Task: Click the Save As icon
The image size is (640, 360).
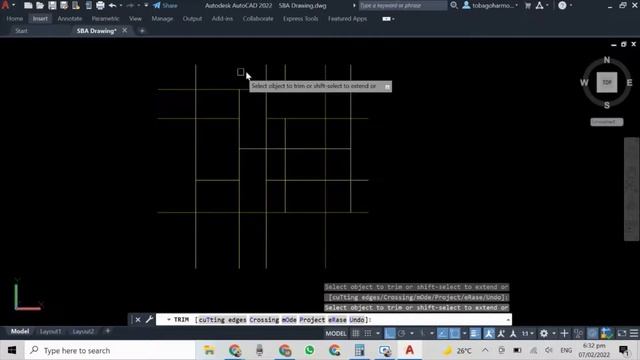Action: point(64,6)
